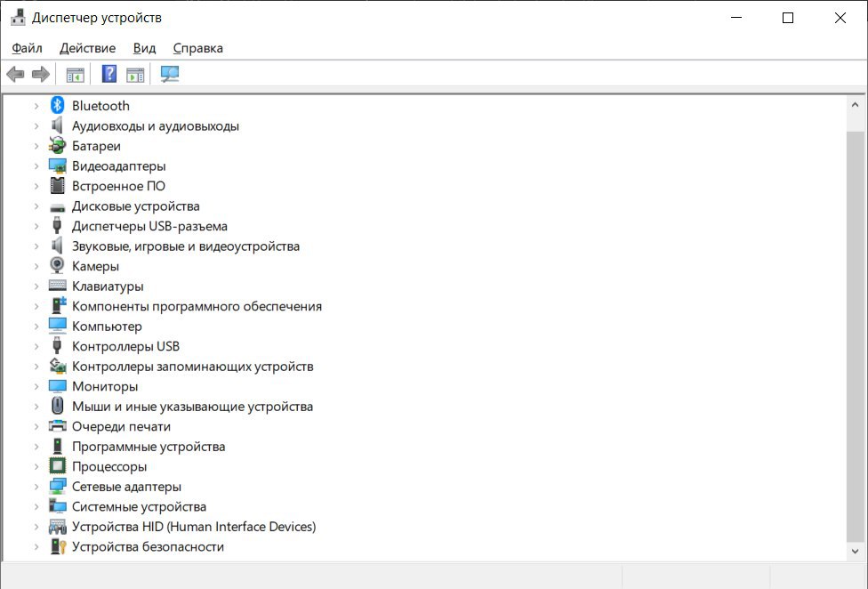Expand the Звуковые, игровые и видеоустройства node
The height and width of the screenshot is (589, 868).
[36, 246]
